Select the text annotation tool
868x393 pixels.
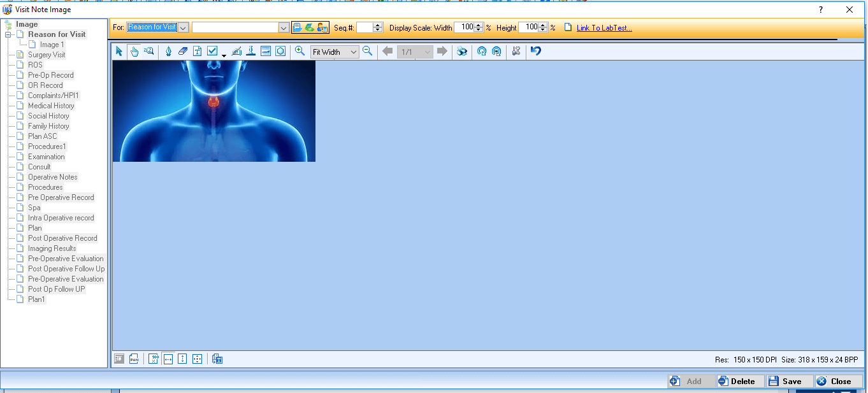(x=198, y=52)
